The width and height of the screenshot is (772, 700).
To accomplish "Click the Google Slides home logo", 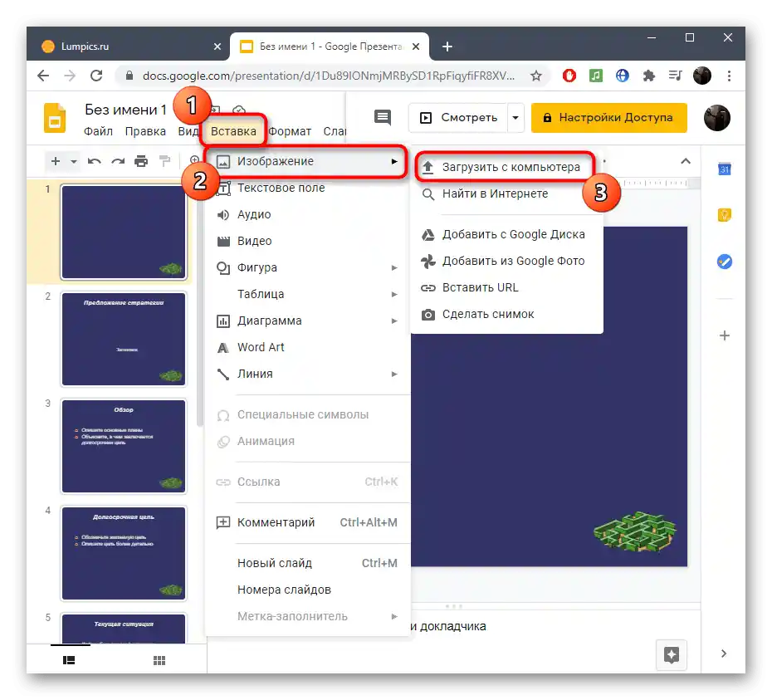I will click(55, 118).
